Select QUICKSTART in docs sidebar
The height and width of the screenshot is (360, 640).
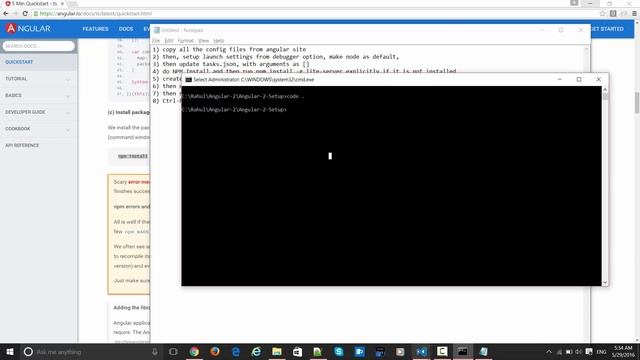[x=19, y=62]
